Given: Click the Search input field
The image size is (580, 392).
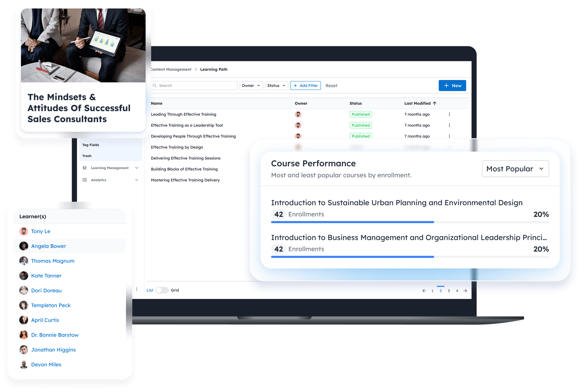Looking at the screenshot, I should coord(197,86).
